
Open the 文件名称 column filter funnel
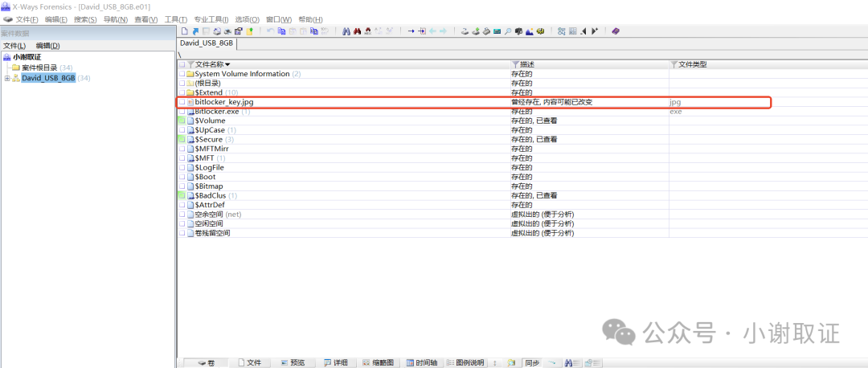pos(191,65)
